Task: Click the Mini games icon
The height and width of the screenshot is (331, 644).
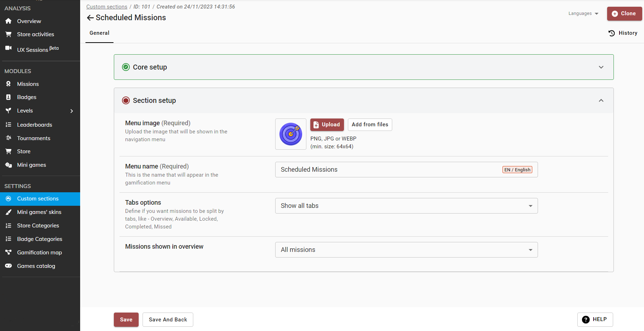Action: (9, 165)
